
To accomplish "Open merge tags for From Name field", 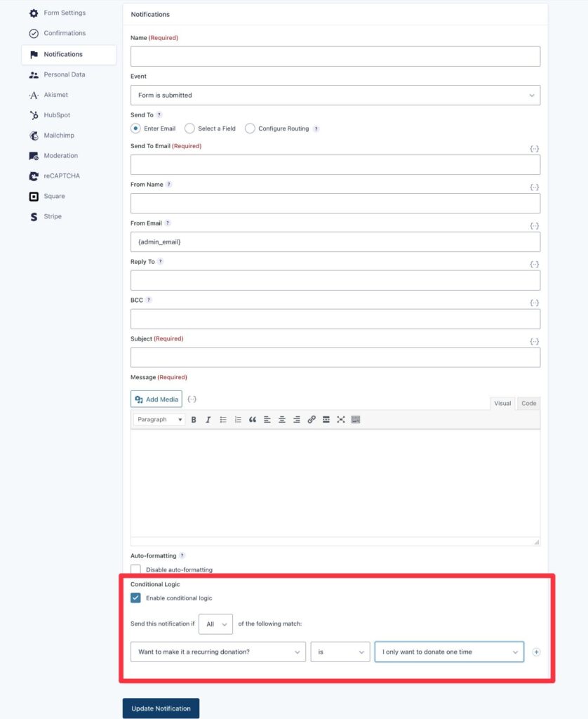I will pyautogui.click(x=535, y=187).
